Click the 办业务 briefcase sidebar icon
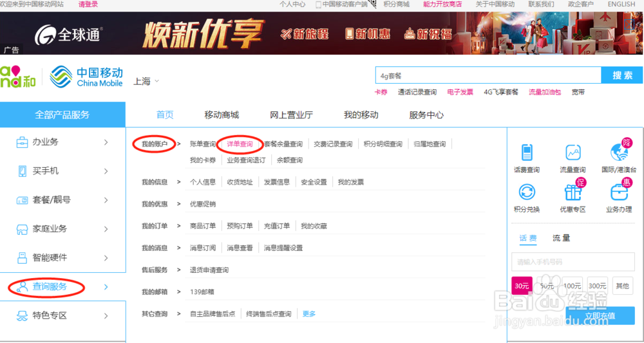The image size is (644, 343). click(x=22, y=142)
